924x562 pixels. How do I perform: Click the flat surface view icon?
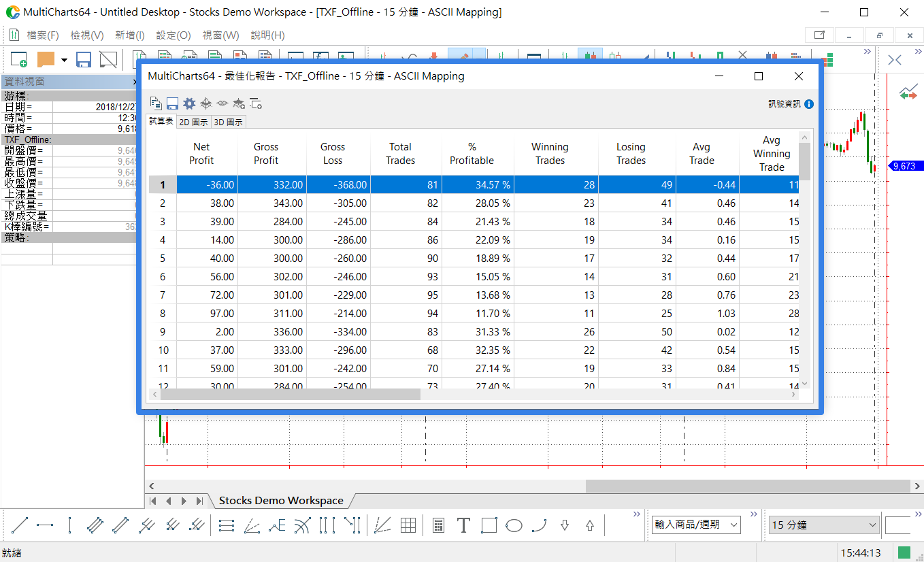(222, 103)
